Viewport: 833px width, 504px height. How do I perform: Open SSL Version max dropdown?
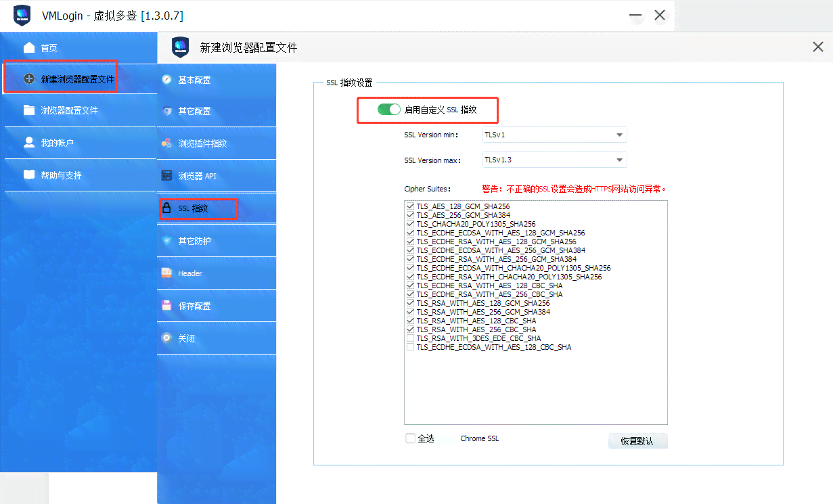click(554, 160)
